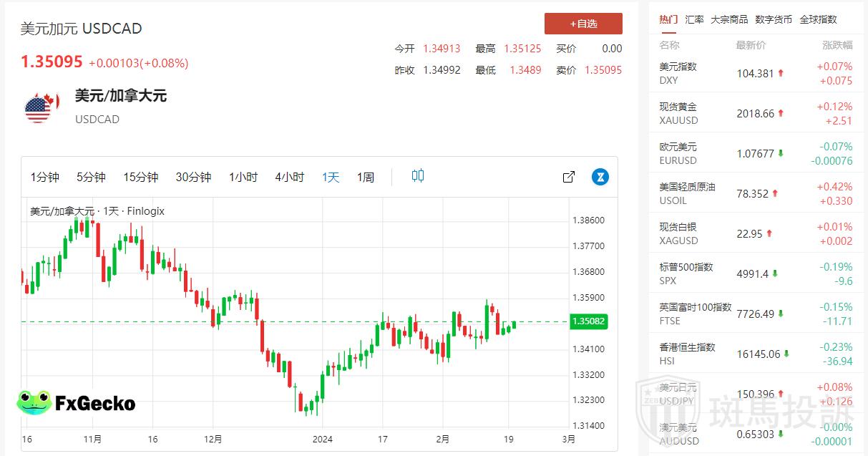Click the 2024 date marker on time axis
Viewport: 868px width, 456px height.
322,439
